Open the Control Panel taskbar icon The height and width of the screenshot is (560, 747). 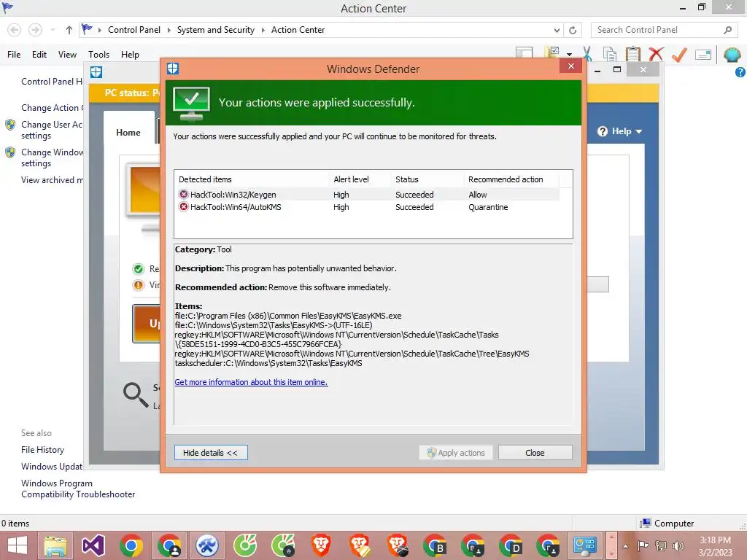click(x=585, y=545)
